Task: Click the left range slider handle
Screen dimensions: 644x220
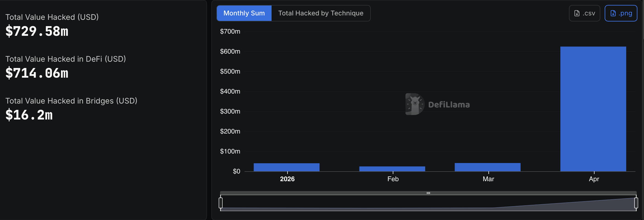Action: (221, 203)
